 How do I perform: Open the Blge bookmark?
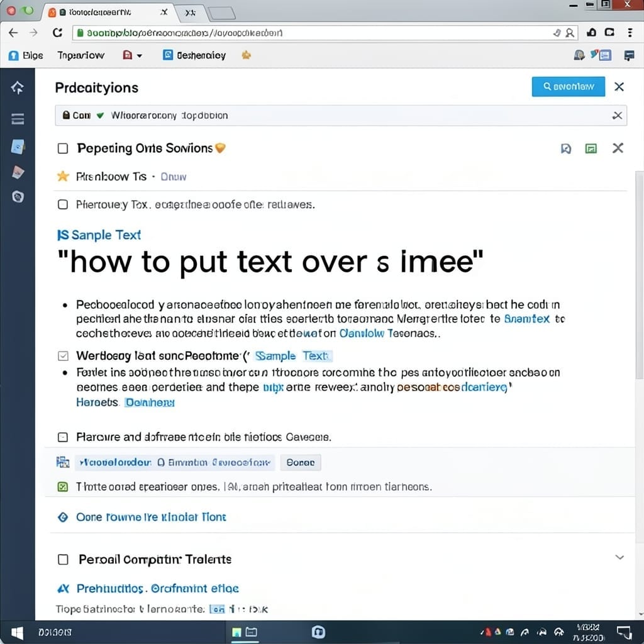[25, 55]
